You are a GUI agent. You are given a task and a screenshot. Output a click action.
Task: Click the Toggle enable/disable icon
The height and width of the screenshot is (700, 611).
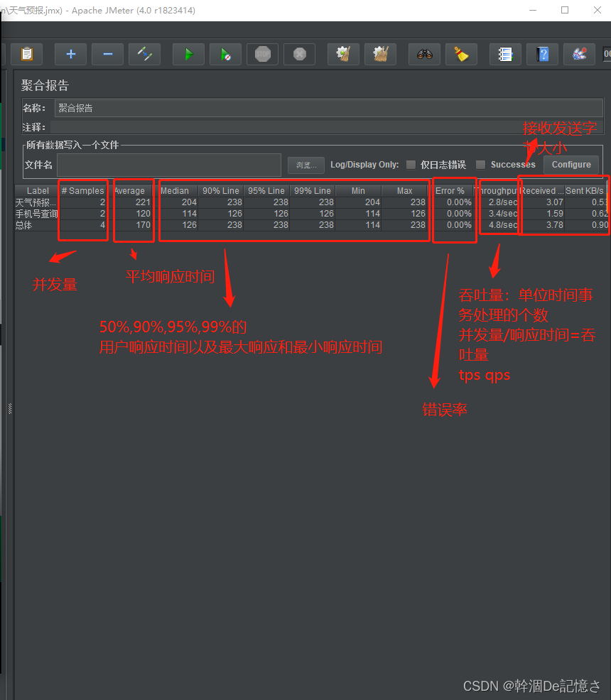[x=145, y=55]
